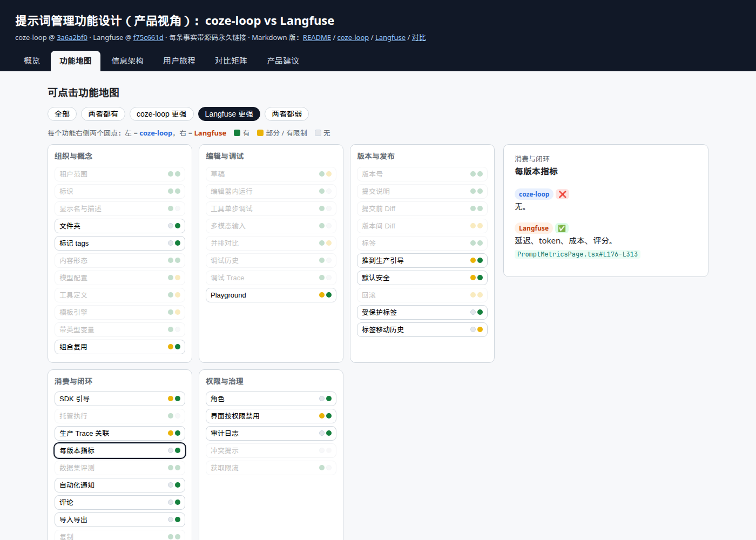756x540 pixels.
Task: Select the 评论 feature item
Action: 120,502
